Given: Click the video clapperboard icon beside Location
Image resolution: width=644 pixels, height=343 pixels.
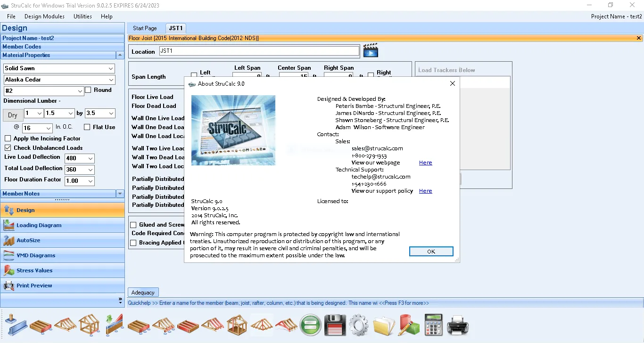Looking at the screenshot, I should (x=371, y=50).
